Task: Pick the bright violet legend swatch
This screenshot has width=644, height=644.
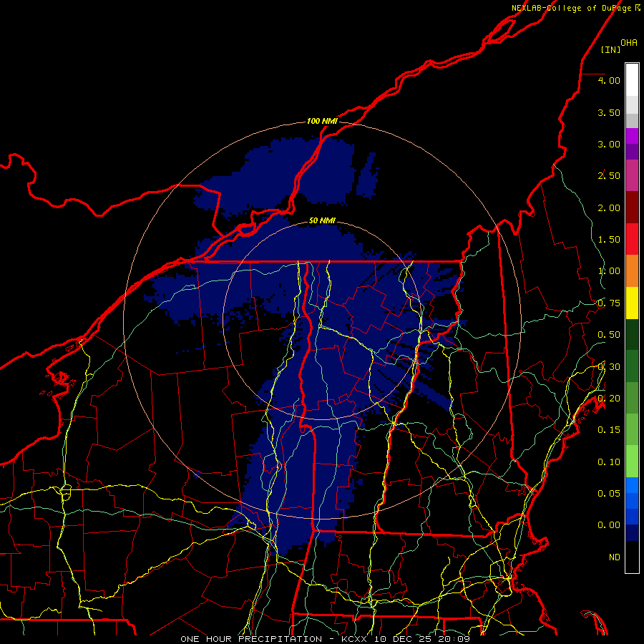Action: click(632, 136)
